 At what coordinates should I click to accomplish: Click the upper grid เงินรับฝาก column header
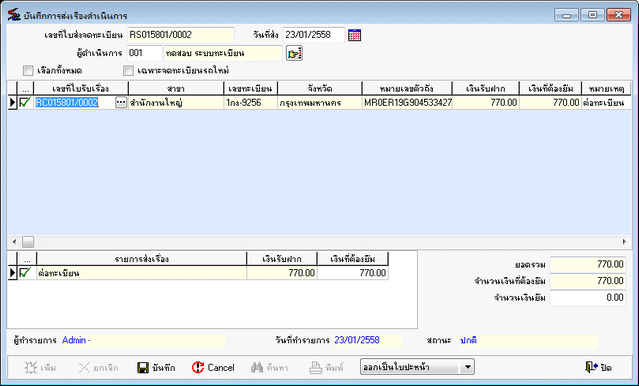click(x=485, y=88)
